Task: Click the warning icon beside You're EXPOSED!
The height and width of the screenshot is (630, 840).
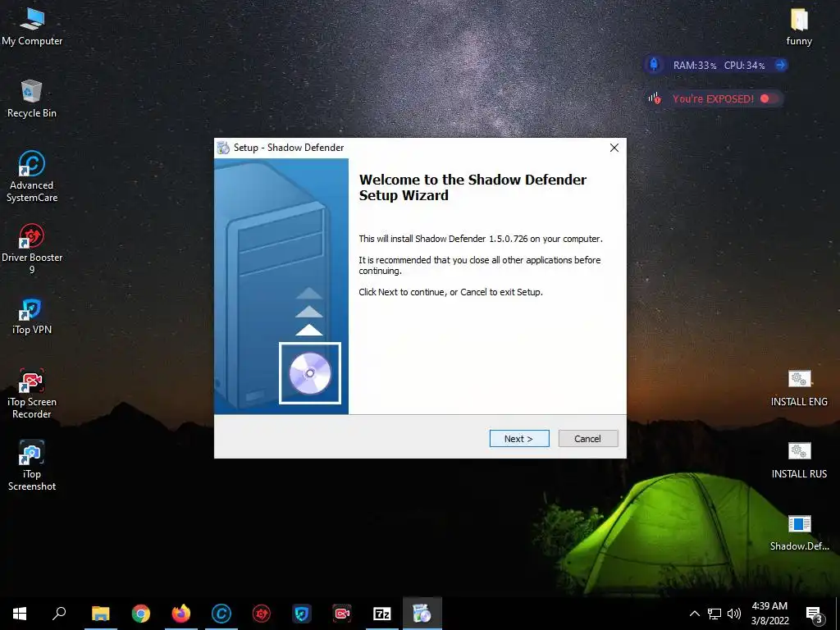Action: (655, 98)
